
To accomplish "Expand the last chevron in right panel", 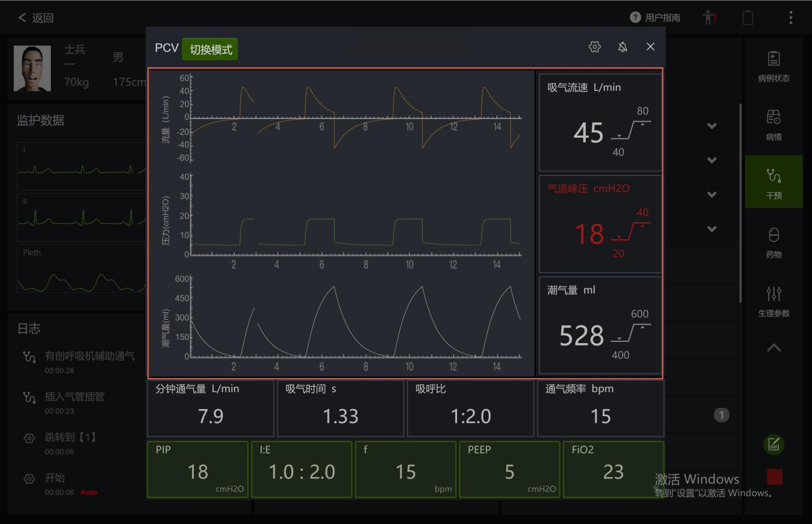I will tap(711, 229).
